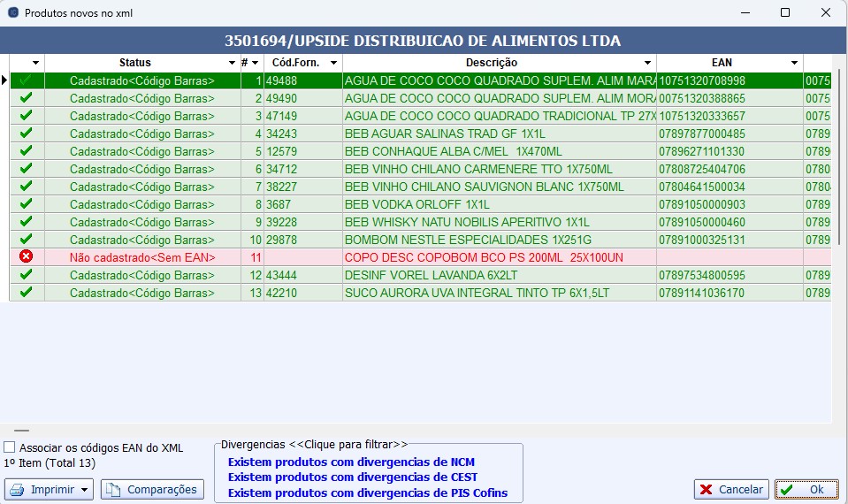848x504 pixels.
Task: Open the EAN column filter dropdown
Action: [794, 63]
